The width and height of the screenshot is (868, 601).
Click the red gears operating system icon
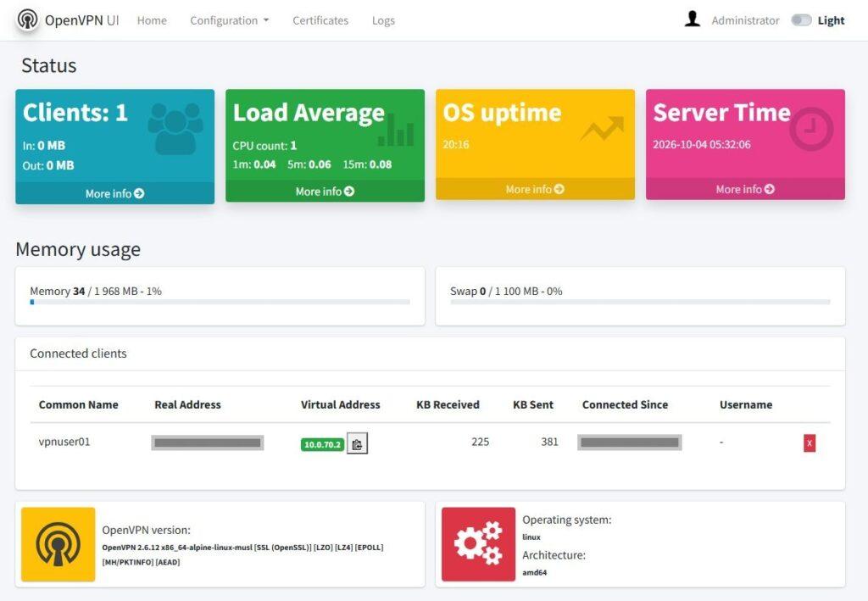(x=478, y=544)
